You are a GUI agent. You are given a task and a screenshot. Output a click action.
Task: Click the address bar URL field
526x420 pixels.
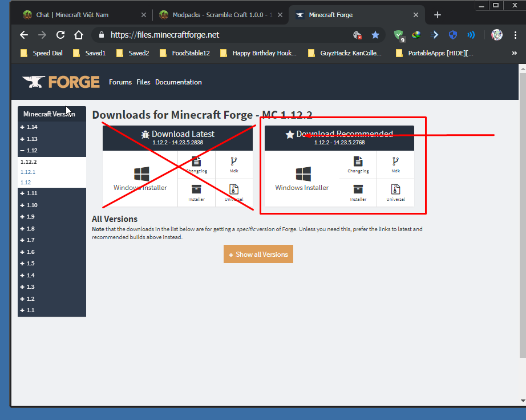221,35
